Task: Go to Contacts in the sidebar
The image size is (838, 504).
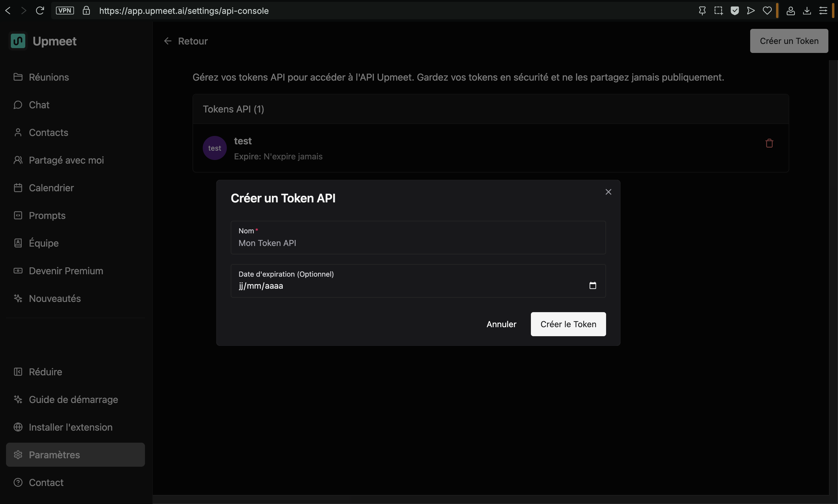Action: tap(75, 132)
